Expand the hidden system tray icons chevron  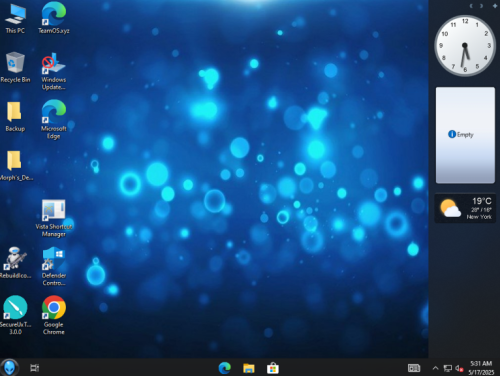435,368
